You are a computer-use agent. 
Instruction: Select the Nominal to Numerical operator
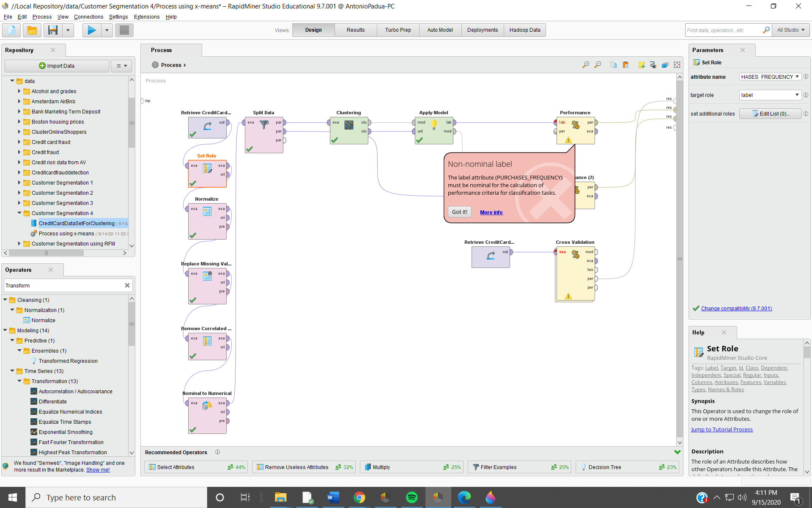[x=207, y=416]
